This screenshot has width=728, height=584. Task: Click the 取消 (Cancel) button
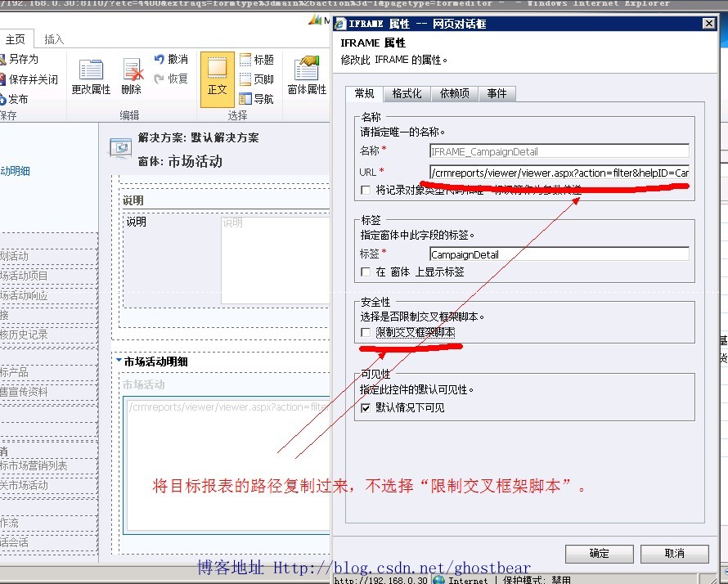675,554
